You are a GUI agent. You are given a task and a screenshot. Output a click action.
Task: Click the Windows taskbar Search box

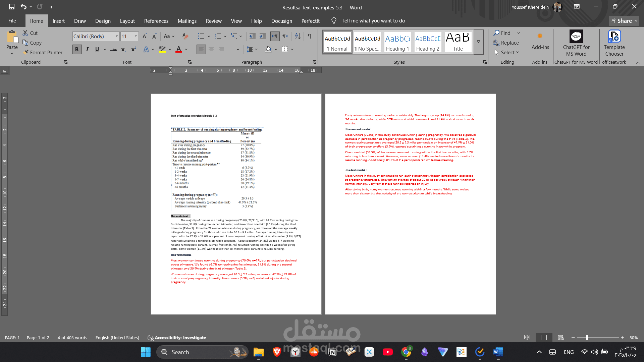[x=203, y=352]
